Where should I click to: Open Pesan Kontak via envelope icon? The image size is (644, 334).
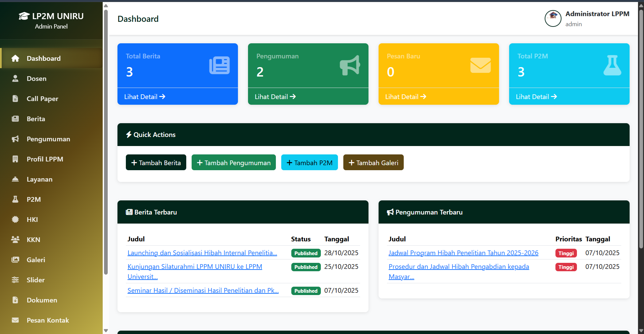click(x=15, y=320)
